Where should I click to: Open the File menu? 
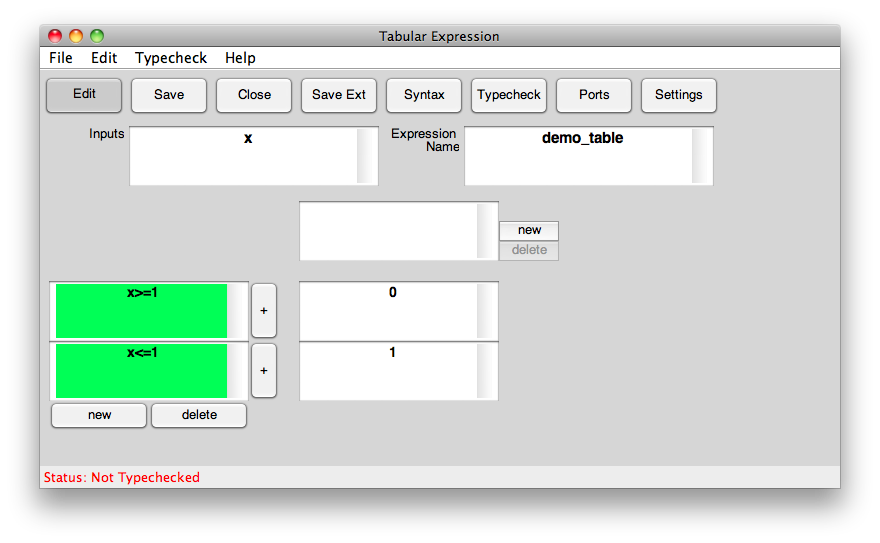[x=61, y=58]
